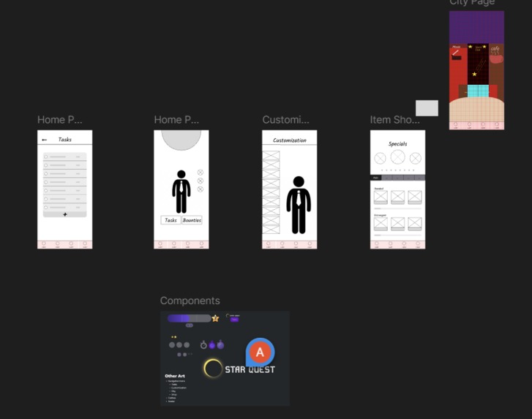The height and width of the screenshot is (419, 532).
Task: Click the Specials heading text
Action: tap(397, 144)
